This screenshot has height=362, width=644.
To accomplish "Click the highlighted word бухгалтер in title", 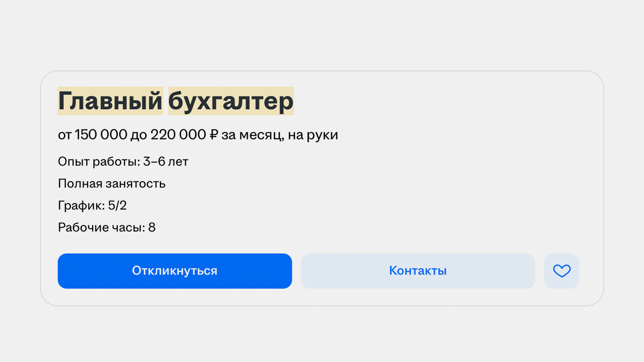I will [231, 101].
